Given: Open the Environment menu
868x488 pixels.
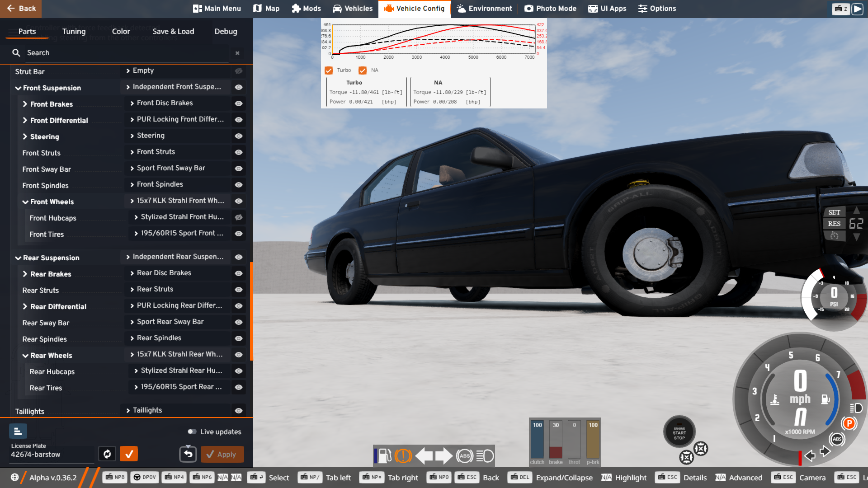Looking at the screenshot, I should click(484, 9).
